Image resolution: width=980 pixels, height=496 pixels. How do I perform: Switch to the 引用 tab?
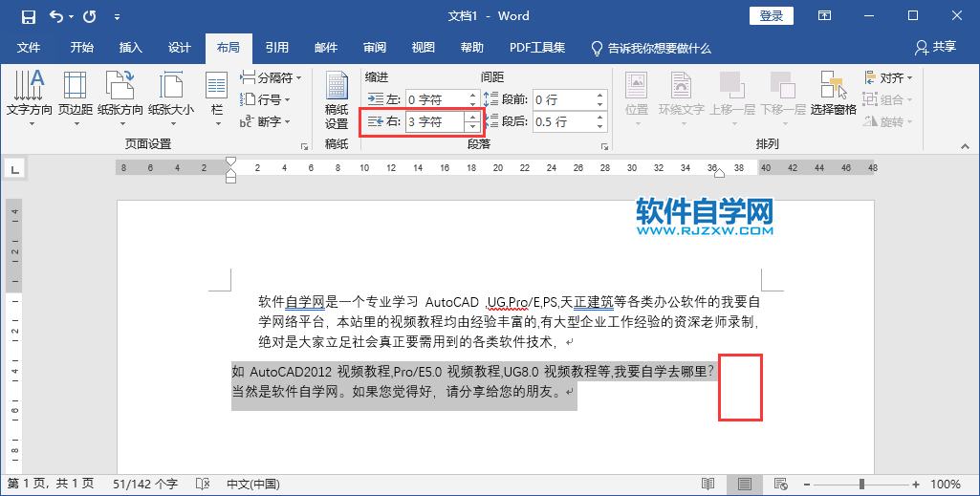[x=277, y=48]
